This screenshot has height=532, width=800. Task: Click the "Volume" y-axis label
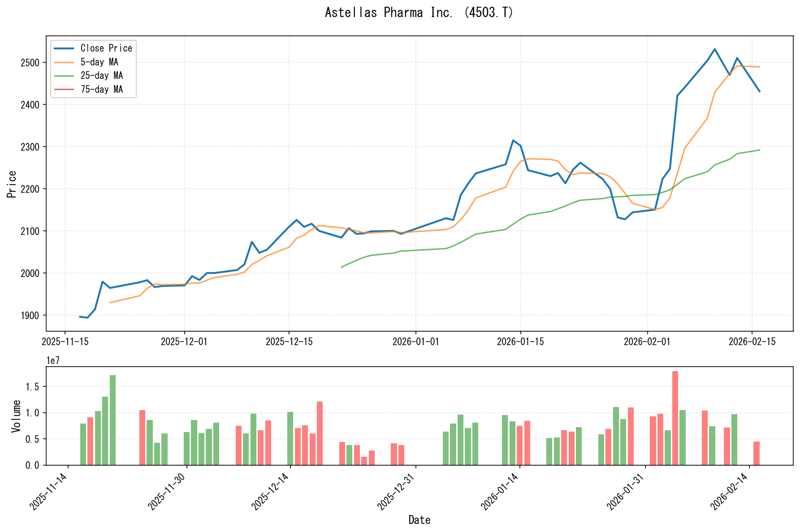[x=16, y=416]
